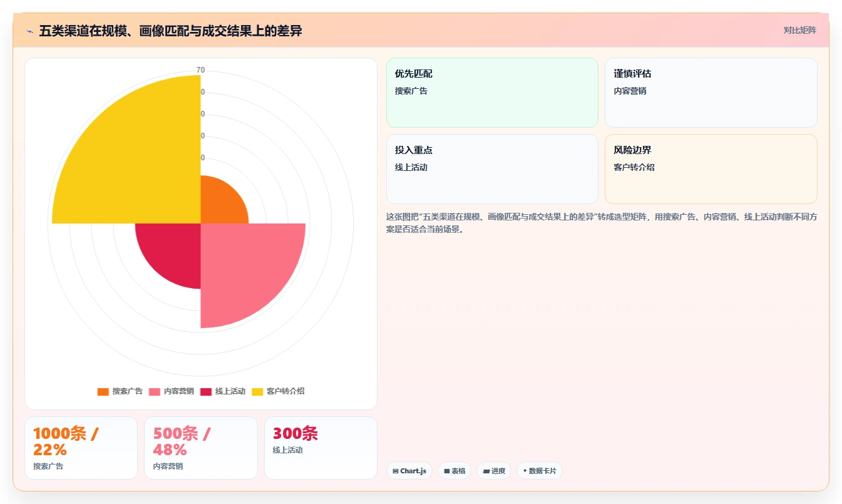This screenshot has height=504, width=842.
Task: Click the 进度 chip icon
Action: [x=486, y=471]
